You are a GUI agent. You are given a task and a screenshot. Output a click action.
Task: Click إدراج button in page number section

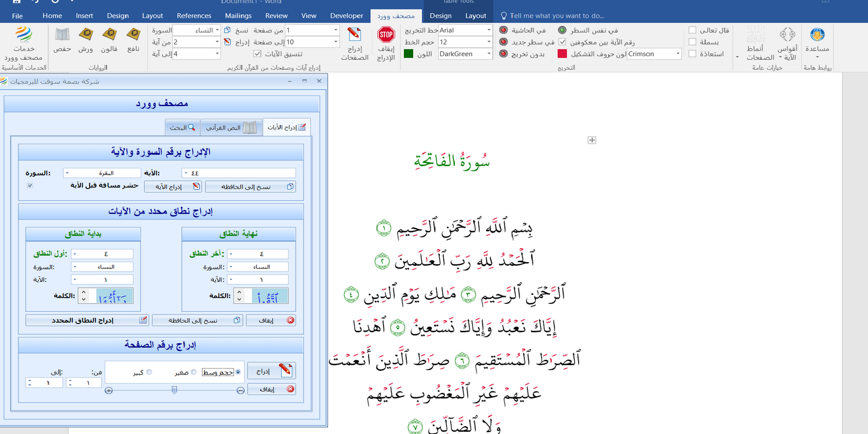click(x=271, y=370)
